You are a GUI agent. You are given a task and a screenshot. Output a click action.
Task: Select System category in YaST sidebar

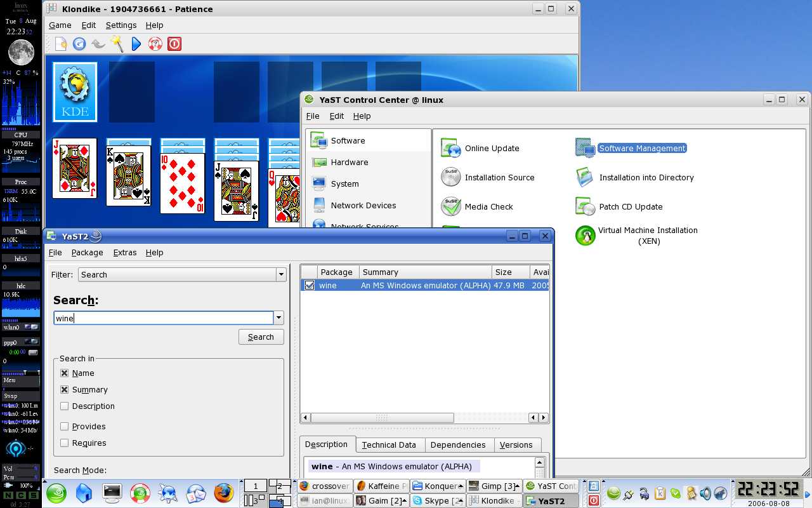(368, 184)
